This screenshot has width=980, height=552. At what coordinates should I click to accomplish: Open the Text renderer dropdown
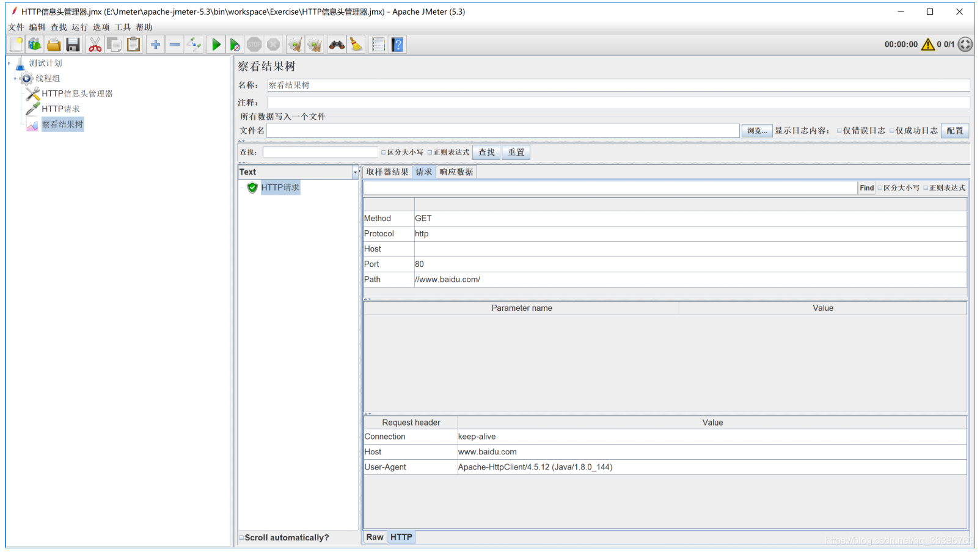(355, 173)
